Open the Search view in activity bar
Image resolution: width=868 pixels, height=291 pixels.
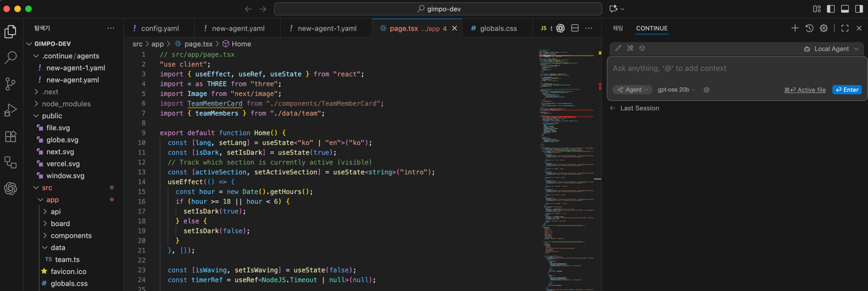pyautogui.click(x=10, y=58)
